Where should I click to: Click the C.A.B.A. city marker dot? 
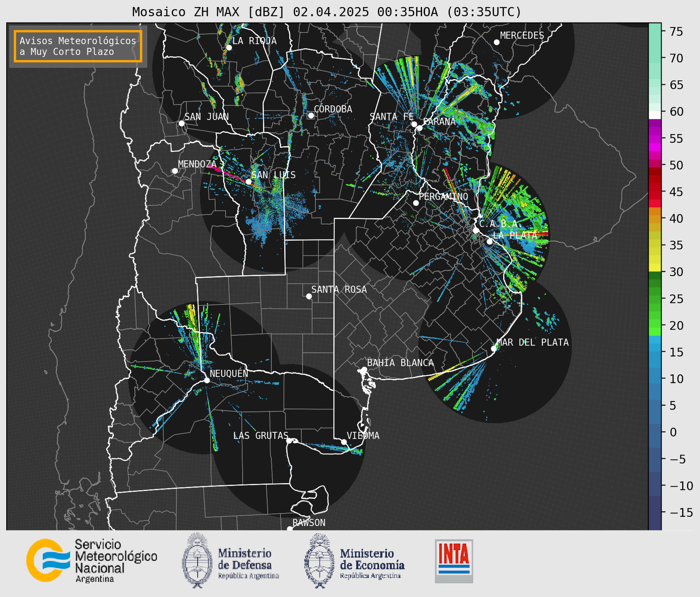(476, 230)
